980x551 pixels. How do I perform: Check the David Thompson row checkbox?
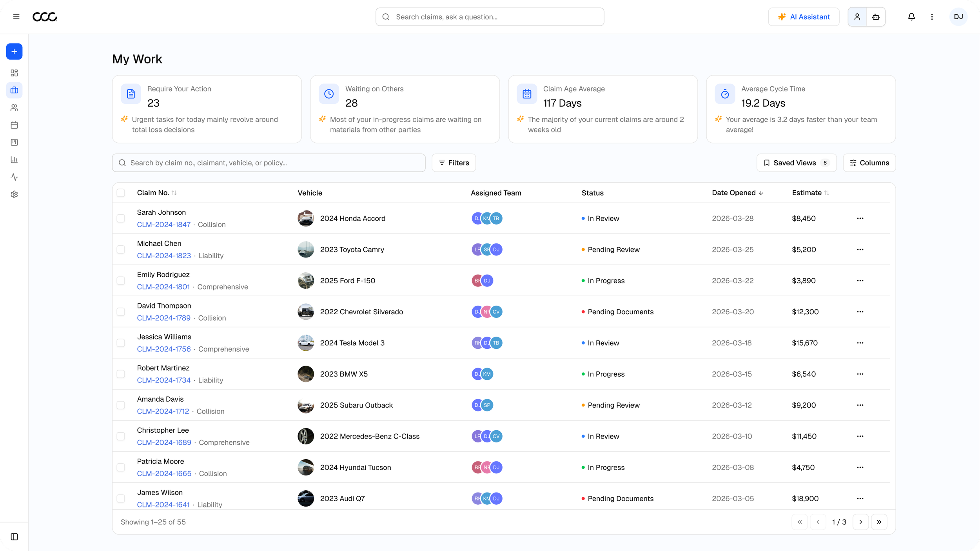point(121,312)
